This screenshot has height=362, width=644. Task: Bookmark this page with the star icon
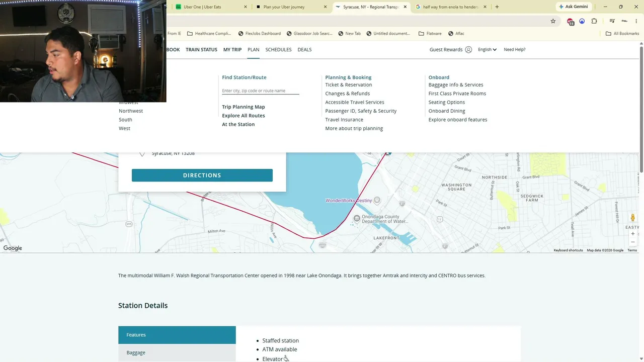click(553, 21)
